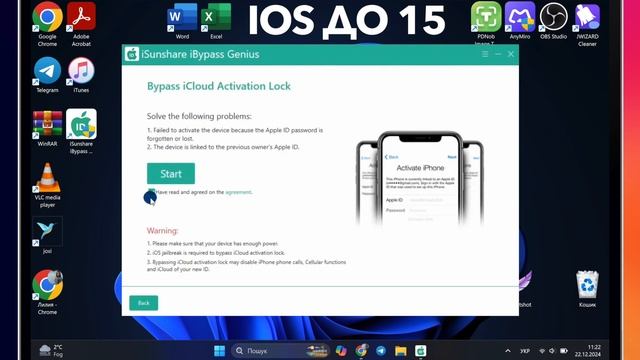
Task: Click the 'Bypass iCloud Activation Lock' heading
Action: (219, 86)
